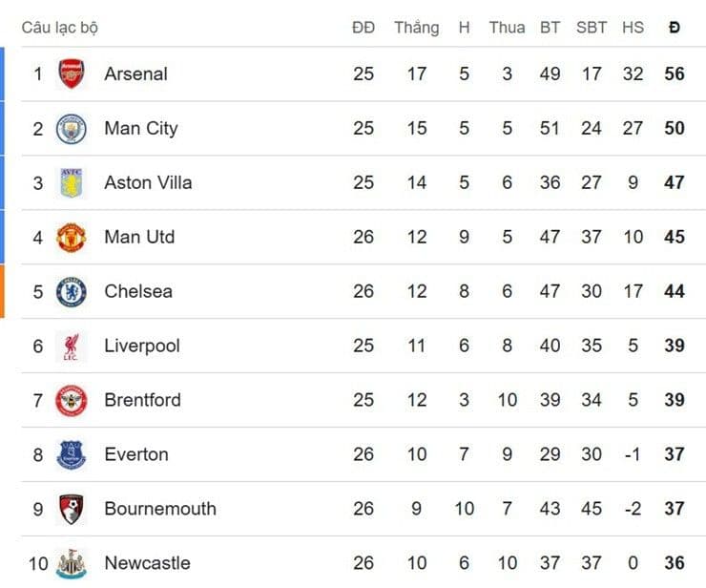Click the Thắng column header
This screenshot has height=588, width=706.
tap(416, 28)
